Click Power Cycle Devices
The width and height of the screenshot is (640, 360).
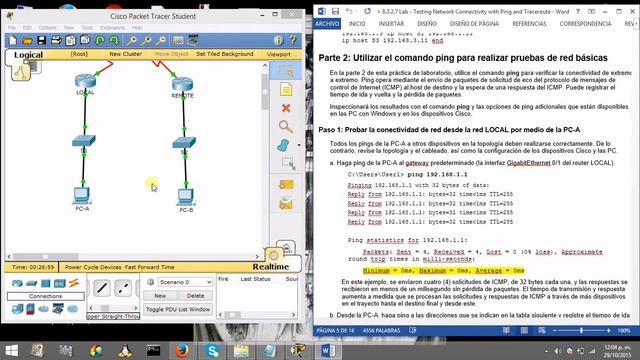[93, 267]
